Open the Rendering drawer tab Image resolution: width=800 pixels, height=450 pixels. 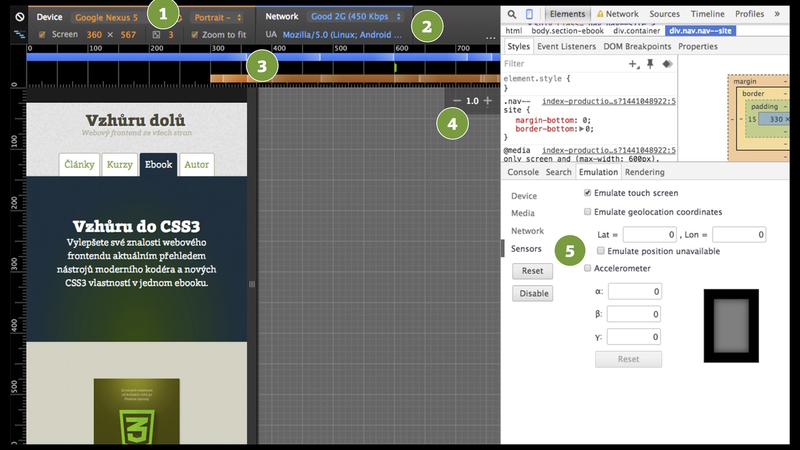tap(644, 172)
